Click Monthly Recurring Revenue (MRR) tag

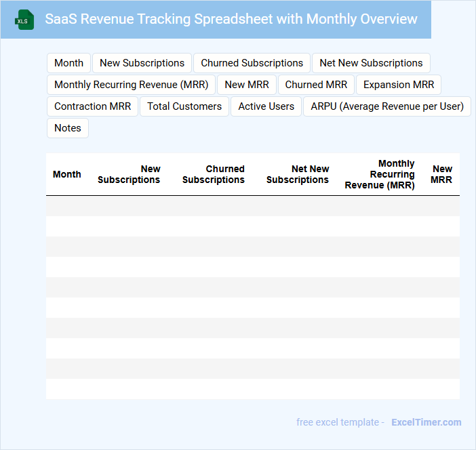[131, 85]
